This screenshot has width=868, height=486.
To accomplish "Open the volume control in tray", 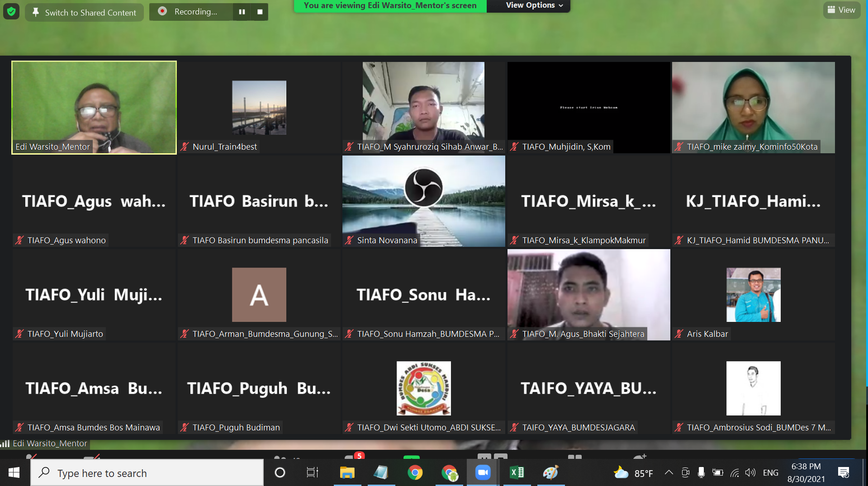I will [x=750, y=473].
